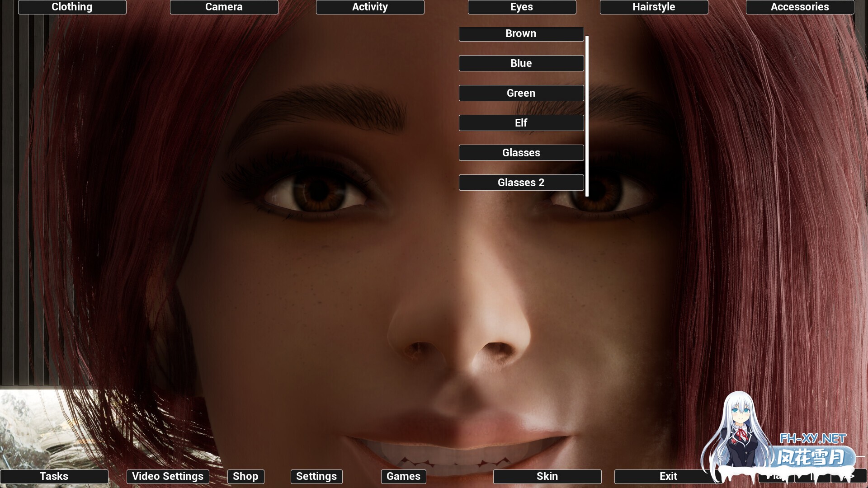Click the Camera settings tab
This screenshot has width=868, height=488.
click(223, 7)
